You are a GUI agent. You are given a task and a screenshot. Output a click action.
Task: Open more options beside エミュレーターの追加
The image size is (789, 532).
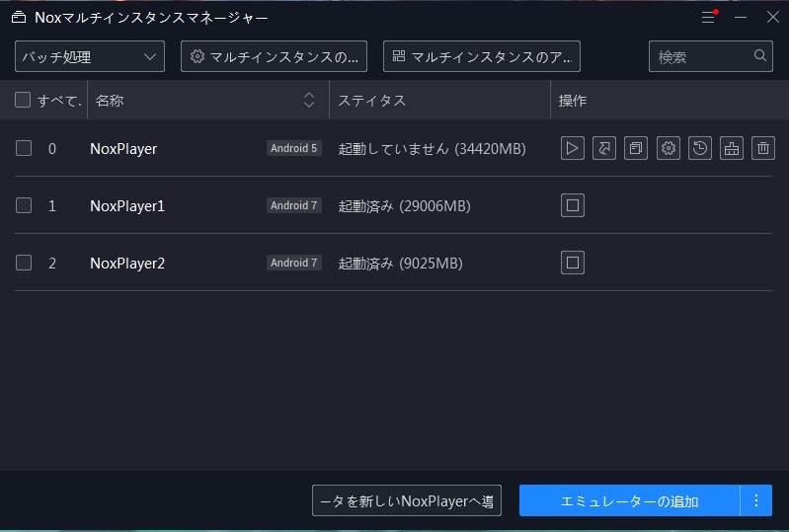point(756,500)
